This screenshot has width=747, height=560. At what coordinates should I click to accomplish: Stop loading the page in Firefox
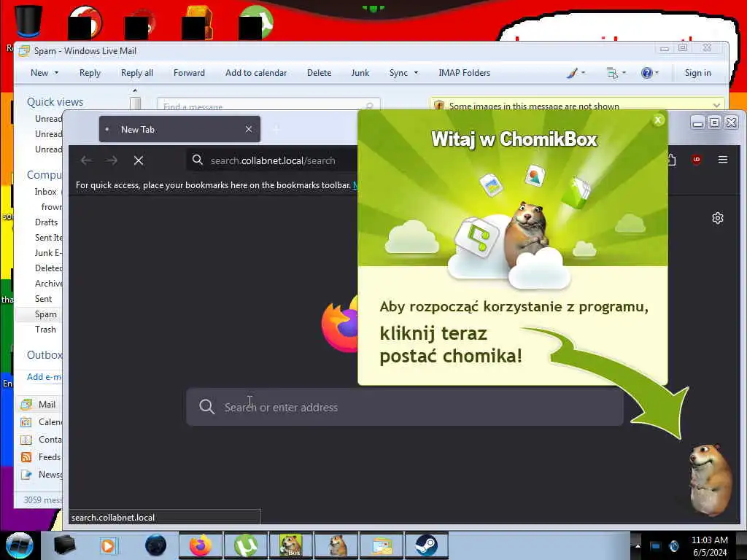[139, 160]
